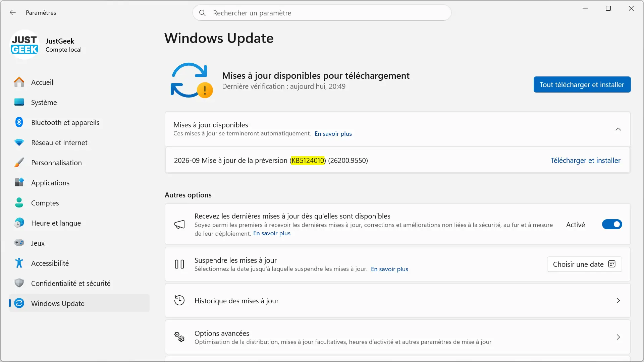Click the calendar icon in Choisir une date
Viewport: 644px width, 362px height.
pos(612,264)
